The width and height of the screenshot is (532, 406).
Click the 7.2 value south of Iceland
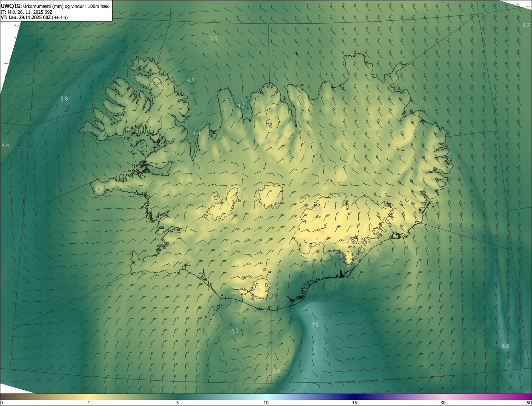click(x=315, y=325)
